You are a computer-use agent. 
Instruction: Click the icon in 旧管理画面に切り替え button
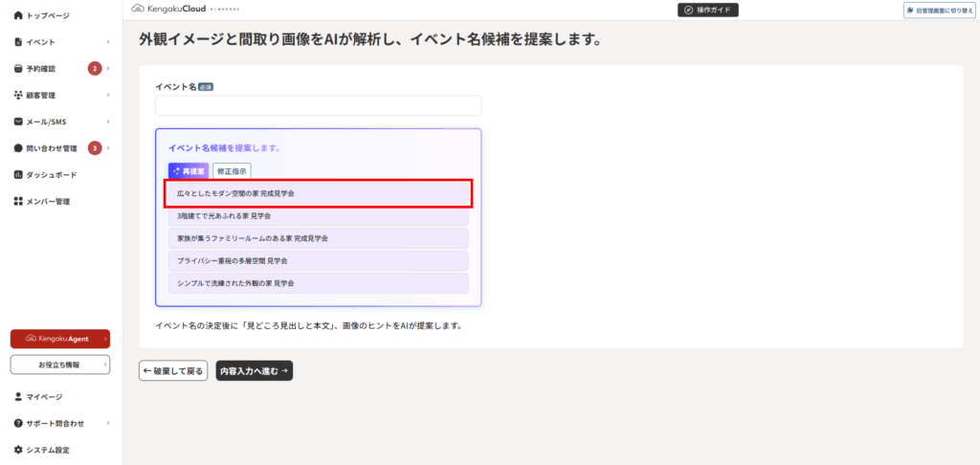tap(910, 10)
